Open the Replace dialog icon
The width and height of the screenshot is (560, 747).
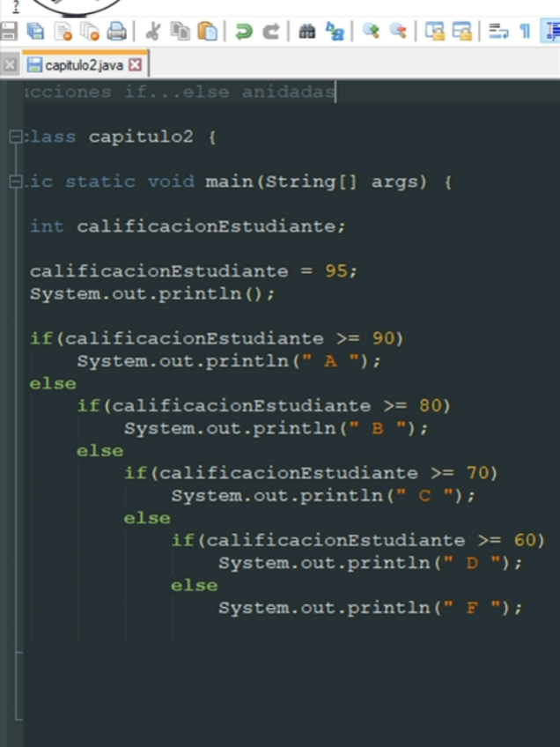click(335, 32)
